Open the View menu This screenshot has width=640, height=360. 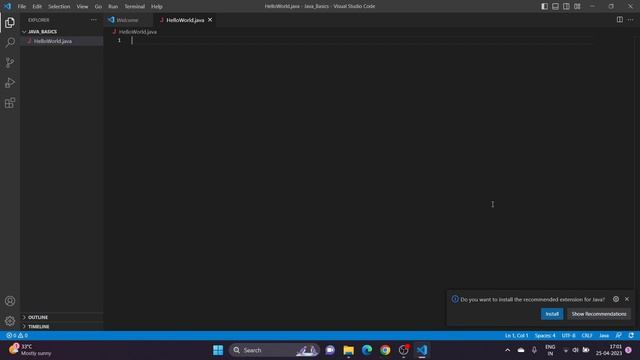(x=82, y=6)
